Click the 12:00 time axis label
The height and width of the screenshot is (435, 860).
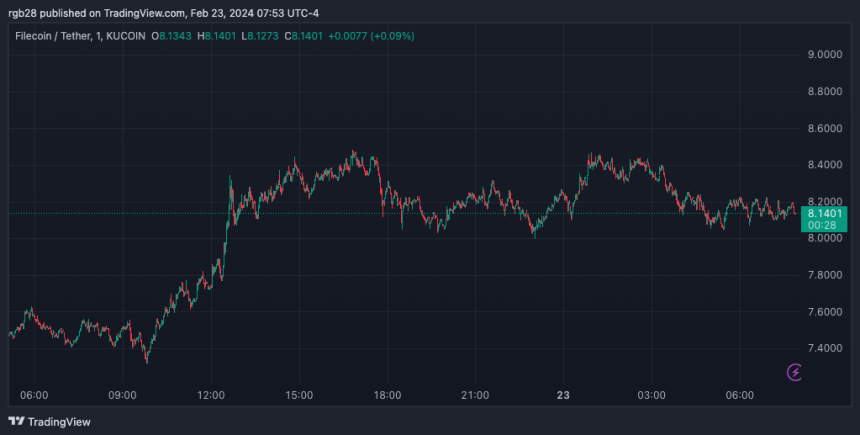pyautogui.click(x=211, y=396)
